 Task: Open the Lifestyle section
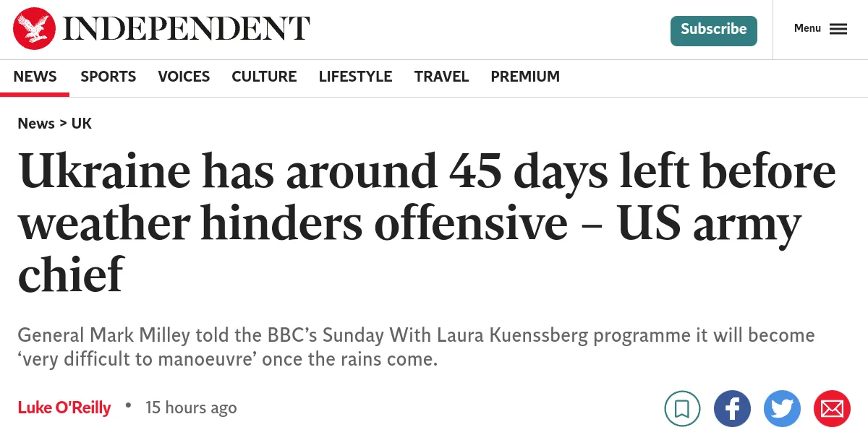coord(355,77)
